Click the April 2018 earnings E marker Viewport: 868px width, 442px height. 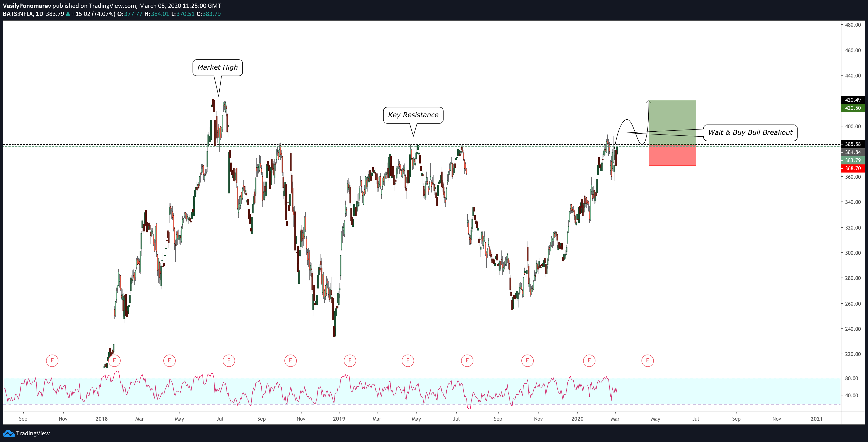[170, 360]
